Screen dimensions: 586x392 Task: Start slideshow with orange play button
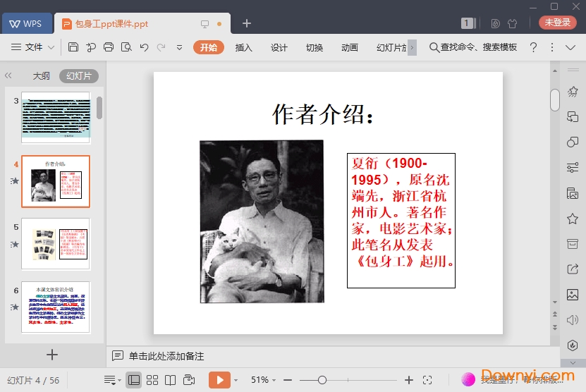[x=219, y=380]
